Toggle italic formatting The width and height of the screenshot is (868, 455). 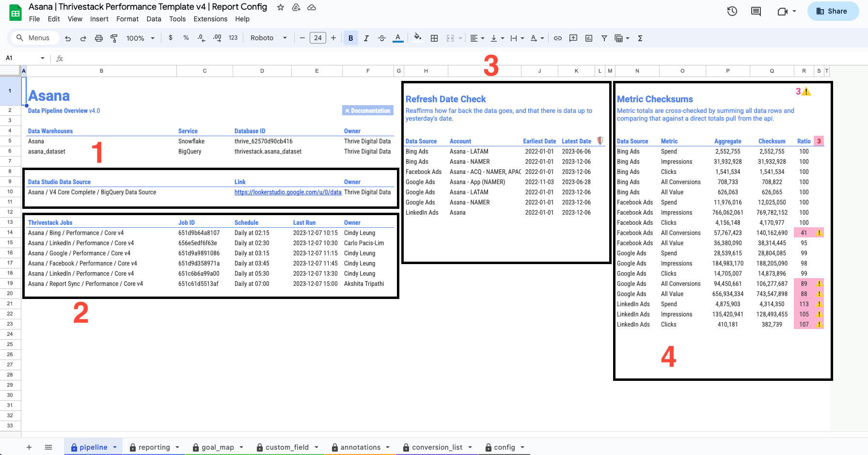(366, 38)
